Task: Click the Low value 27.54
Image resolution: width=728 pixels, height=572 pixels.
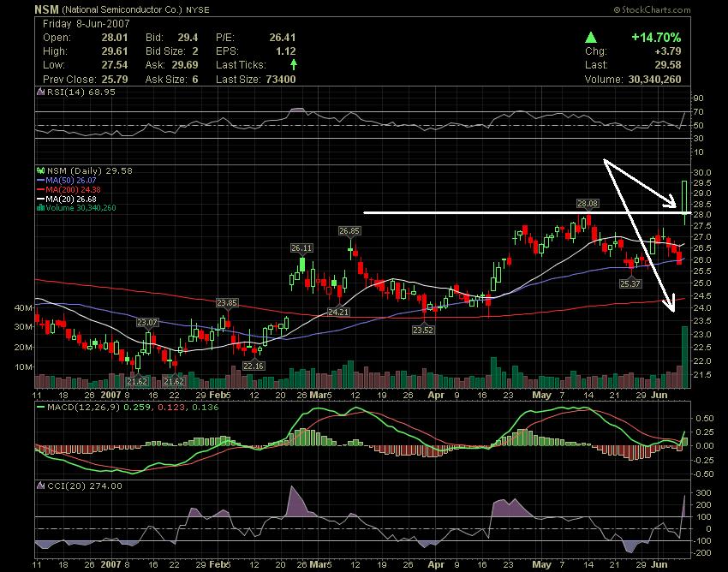Action: (115, 65)
